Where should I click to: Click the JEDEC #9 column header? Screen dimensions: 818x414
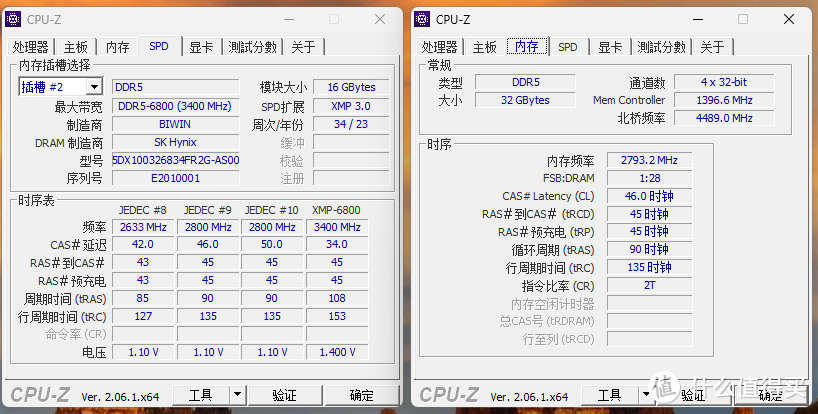[207, 210]
